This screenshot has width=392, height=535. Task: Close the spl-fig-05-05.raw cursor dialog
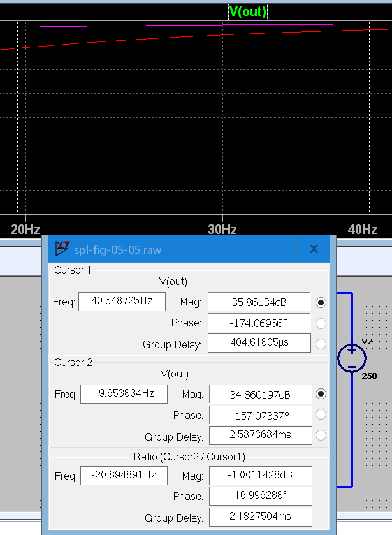(x=314, y=249)
